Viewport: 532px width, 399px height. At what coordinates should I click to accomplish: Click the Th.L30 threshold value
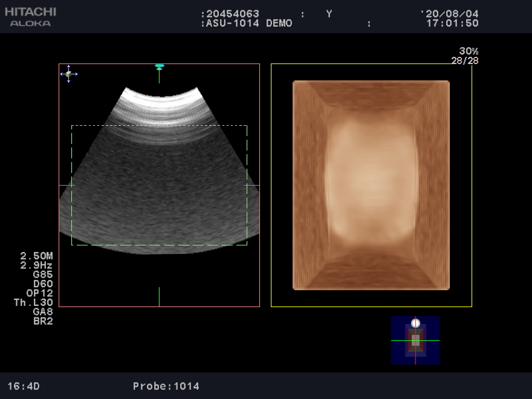tap(33, 303)
